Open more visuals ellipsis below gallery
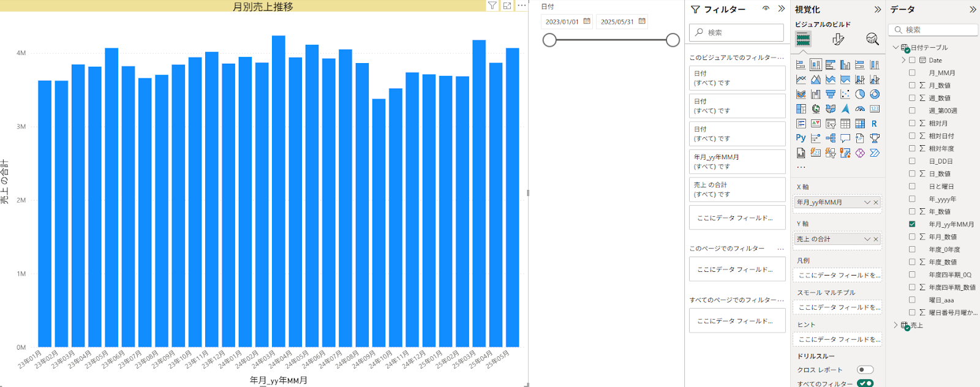980x387 pixels. click(x=801, y=167)
